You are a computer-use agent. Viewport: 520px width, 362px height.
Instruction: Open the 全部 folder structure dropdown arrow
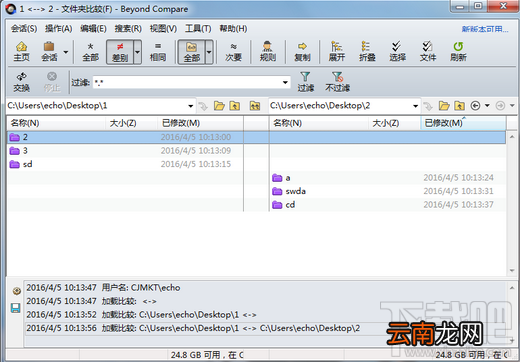tap(209, 52)
